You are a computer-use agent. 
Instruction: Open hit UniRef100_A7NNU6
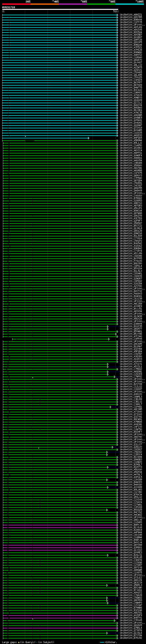tap(131, 422)
